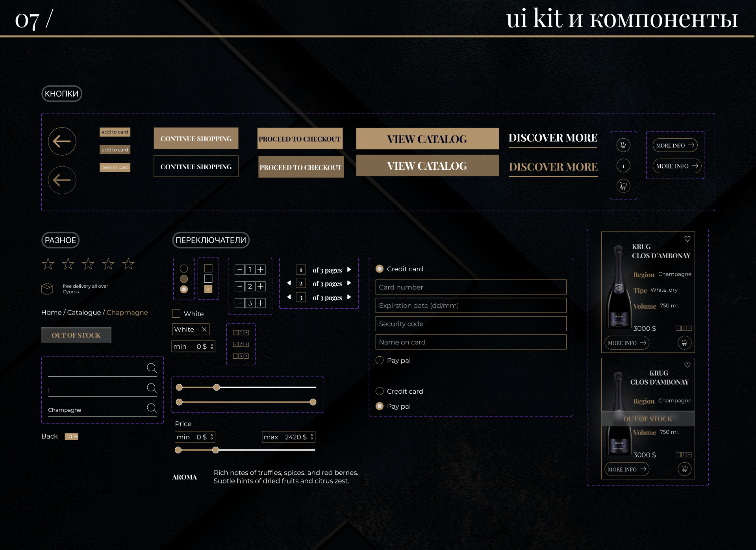Open Catalogue in the breadcrumb

coord(84,312)
